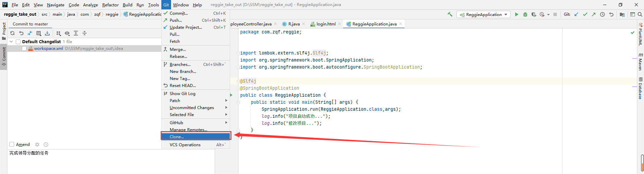644x174 pixels.
Task: Open the Group By options icon
Action: point(59,33)
